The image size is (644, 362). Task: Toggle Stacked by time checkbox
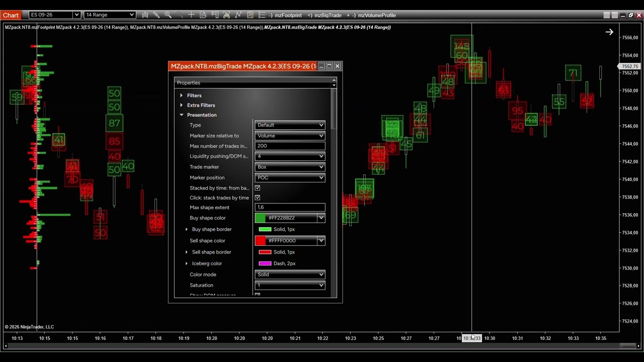[x=258, y=188]
